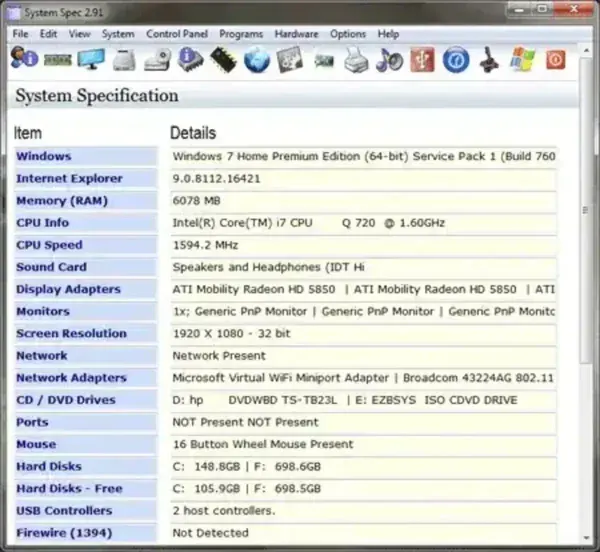Click the scrollbar up arrow
Viewport: 600px width, 552px height.
pos(586,50)
